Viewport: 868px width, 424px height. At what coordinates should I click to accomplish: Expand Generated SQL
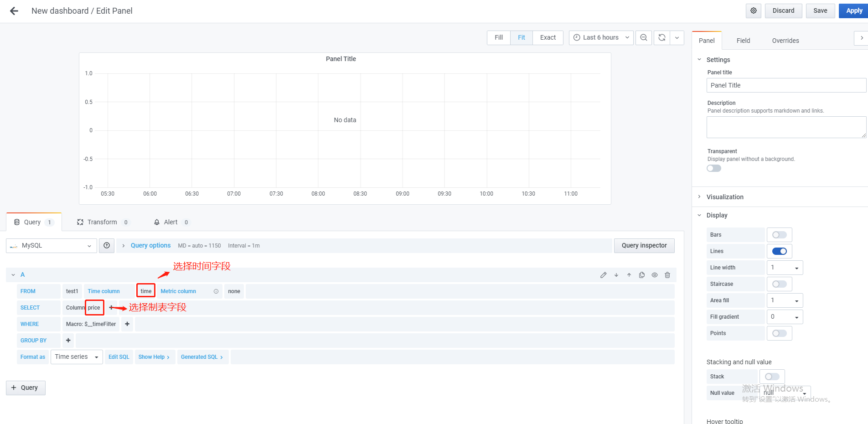[202, 357]
